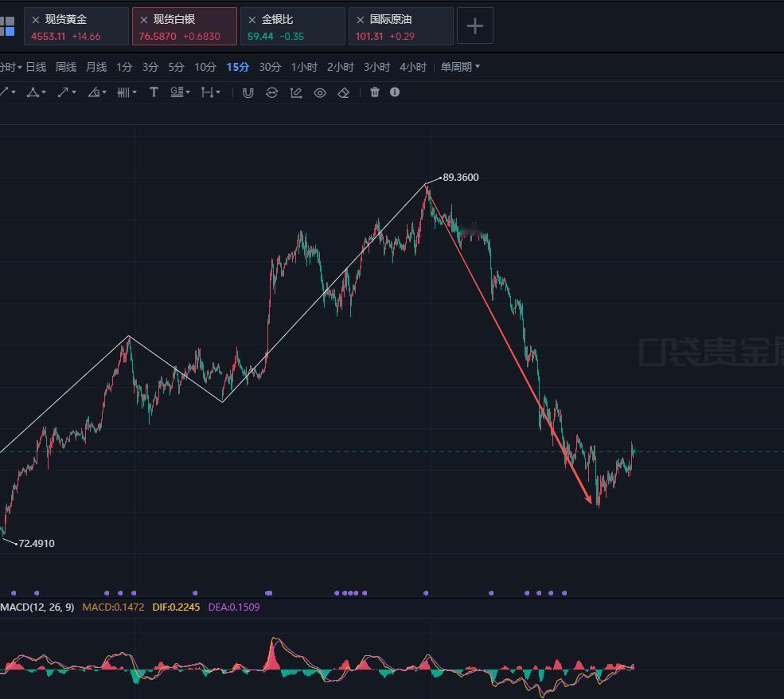Screen dimensions: 784x699
Task: Switch to the 国际原油 tab
Action: 401,26
